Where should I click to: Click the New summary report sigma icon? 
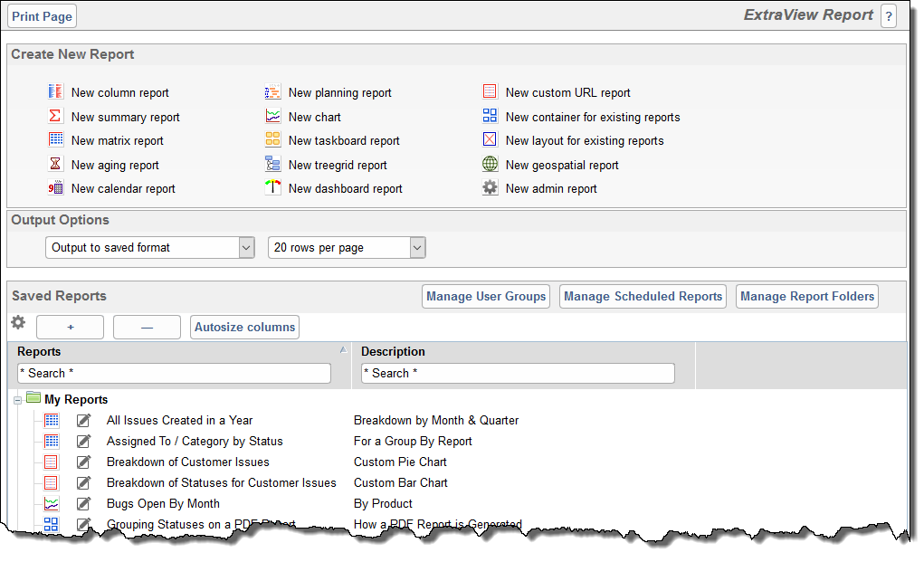(x=55, y=116)
